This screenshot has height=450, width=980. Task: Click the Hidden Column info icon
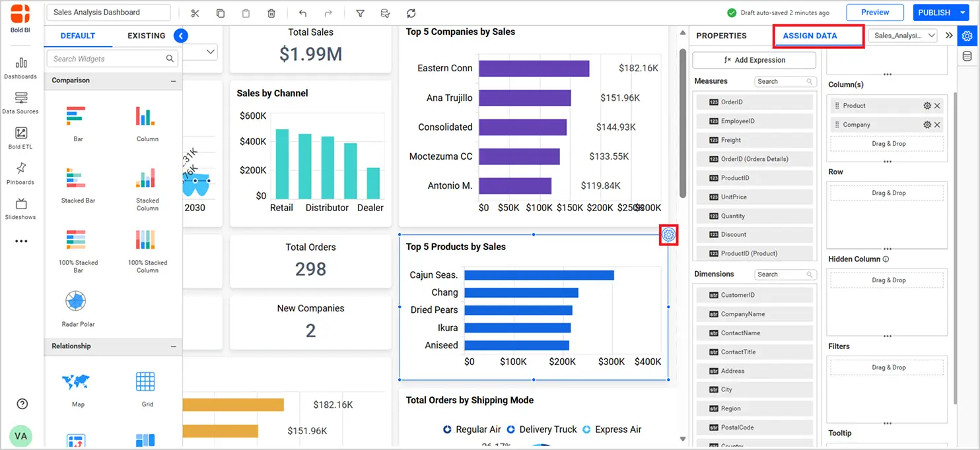pos(886,259)
